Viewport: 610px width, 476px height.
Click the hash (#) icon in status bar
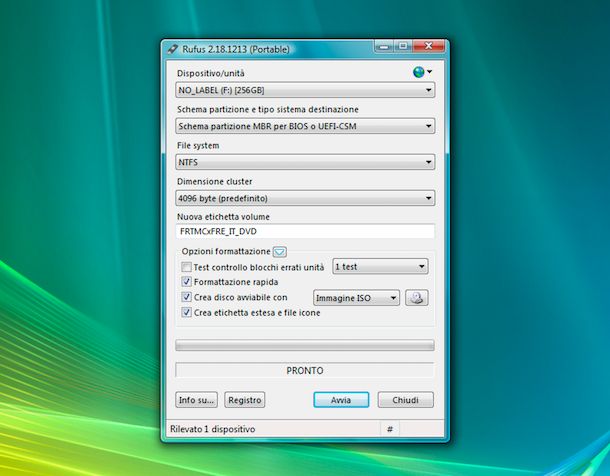(x=389, y=429)
